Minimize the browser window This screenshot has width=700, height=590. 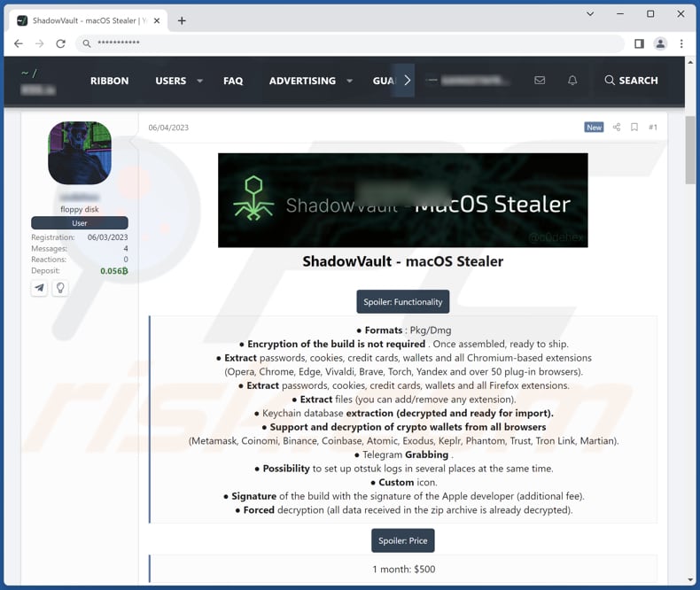coord(620,14)
